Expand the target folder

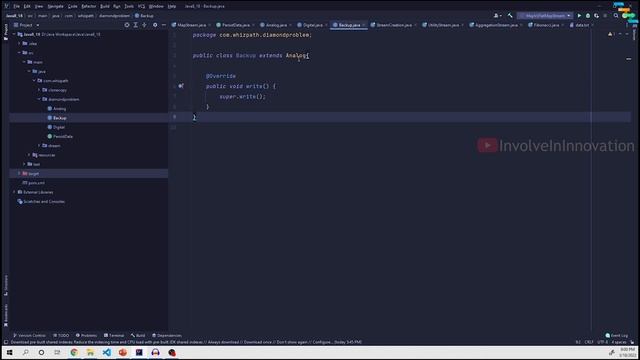point(19,173)
